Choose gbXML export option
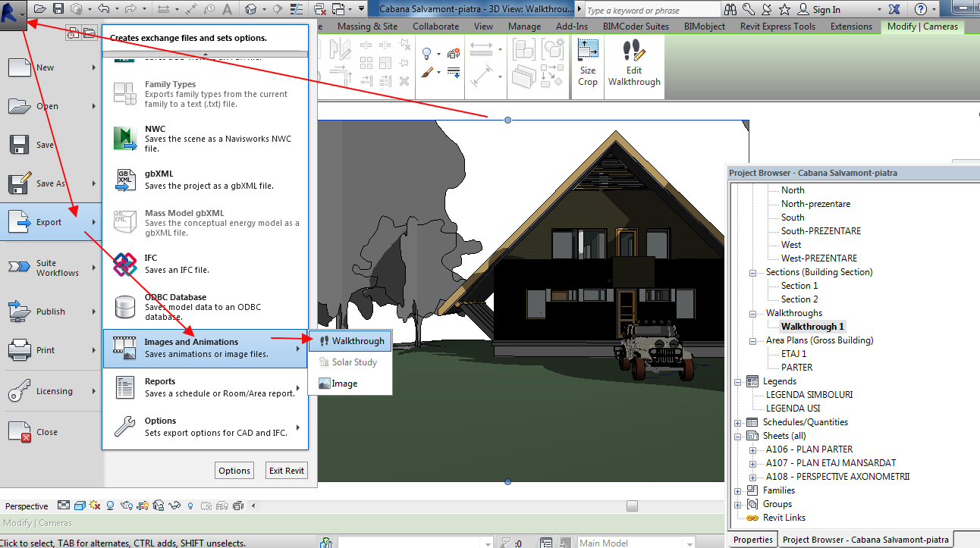The width and height of the screenshot is (980, 548). point(206,180)
